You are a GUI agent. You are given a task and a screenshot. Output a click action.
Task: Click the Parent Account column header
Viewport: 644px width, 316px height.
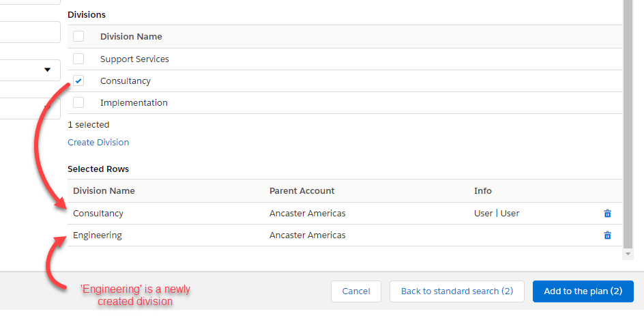302,190
